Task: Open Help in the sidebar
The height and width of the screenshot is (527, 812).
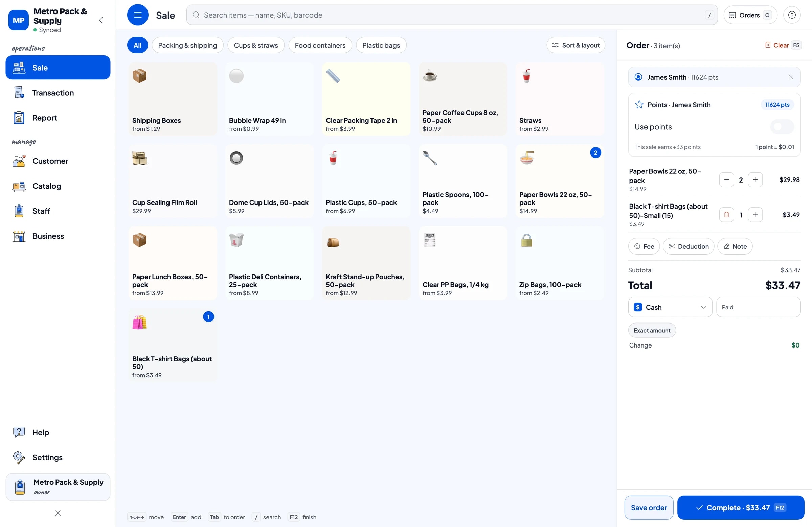Action: [58, 432]
